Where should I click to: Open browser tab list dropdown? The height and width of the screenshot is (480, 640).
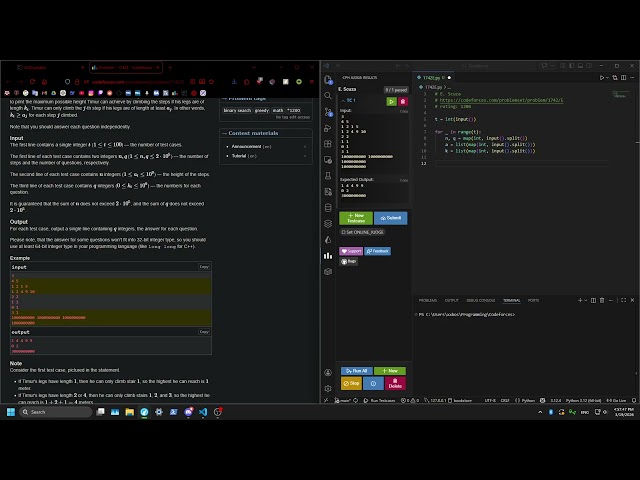[253, 67]
